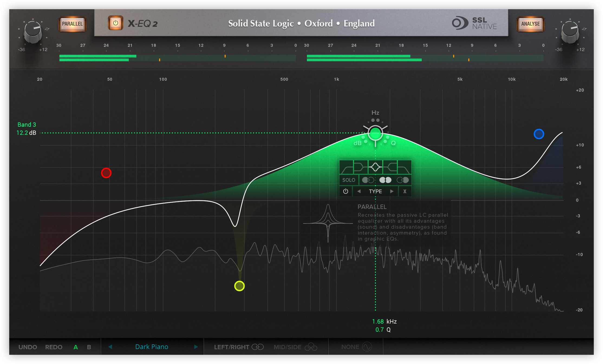Screen dimensions: 603x364
Task: Enable left channel only in band panel
Action: 368,180
